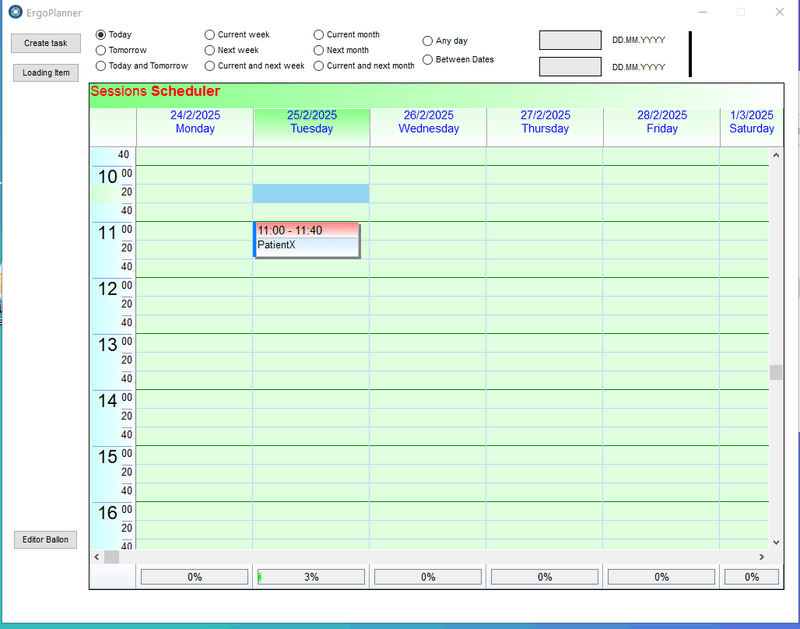
Task: Select the Tuesday 25/2/2025 column header
Action: [311, 122]
